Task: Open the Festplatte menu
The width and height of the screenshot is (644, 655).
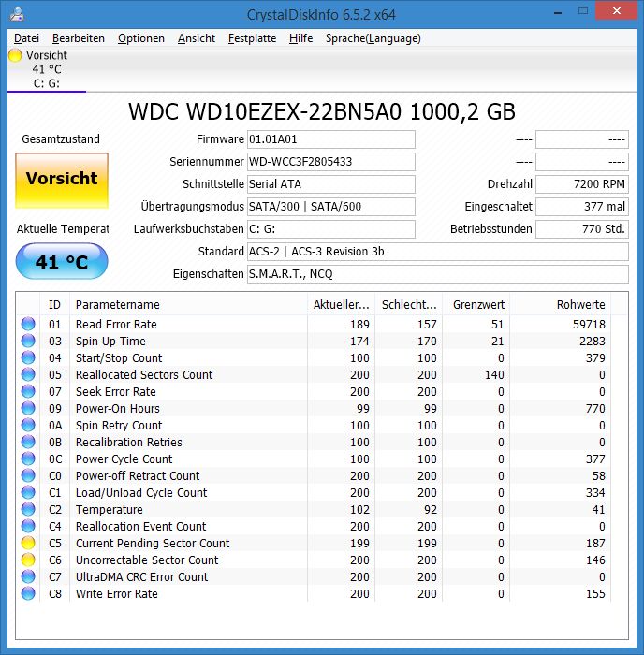Action: click(x=252, y=38)
